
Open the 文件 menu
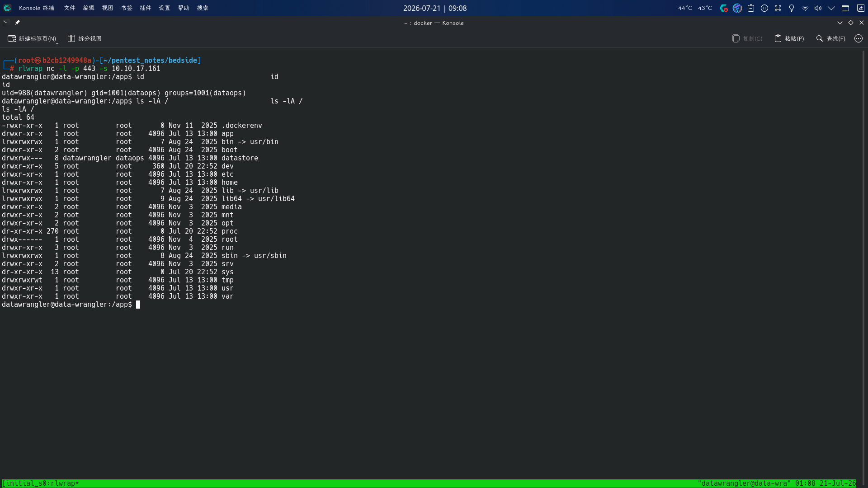70,8
